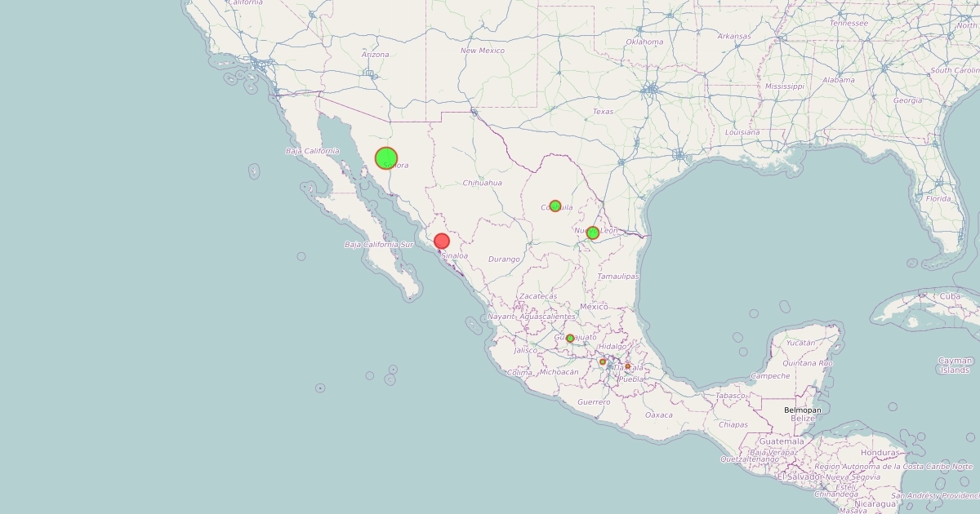Click the Cuba label on the map
The image size is (980, 514).
pos(950,296)
